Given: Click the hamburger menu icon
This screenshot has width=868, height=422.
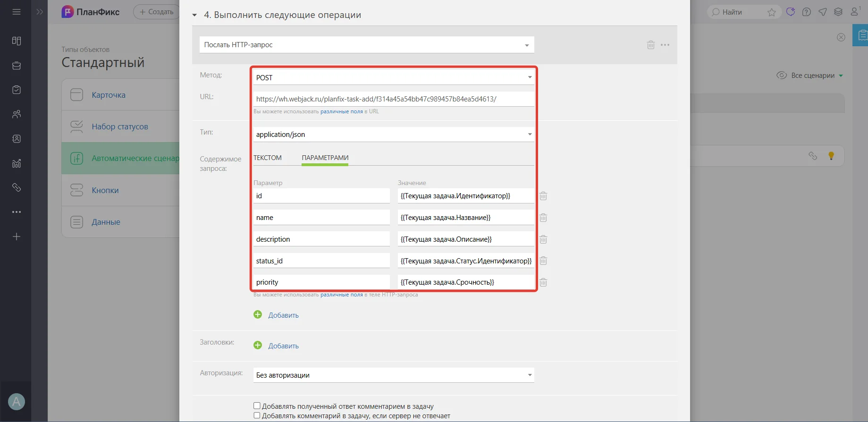Looking at the screenshot, I should point(17,12).
